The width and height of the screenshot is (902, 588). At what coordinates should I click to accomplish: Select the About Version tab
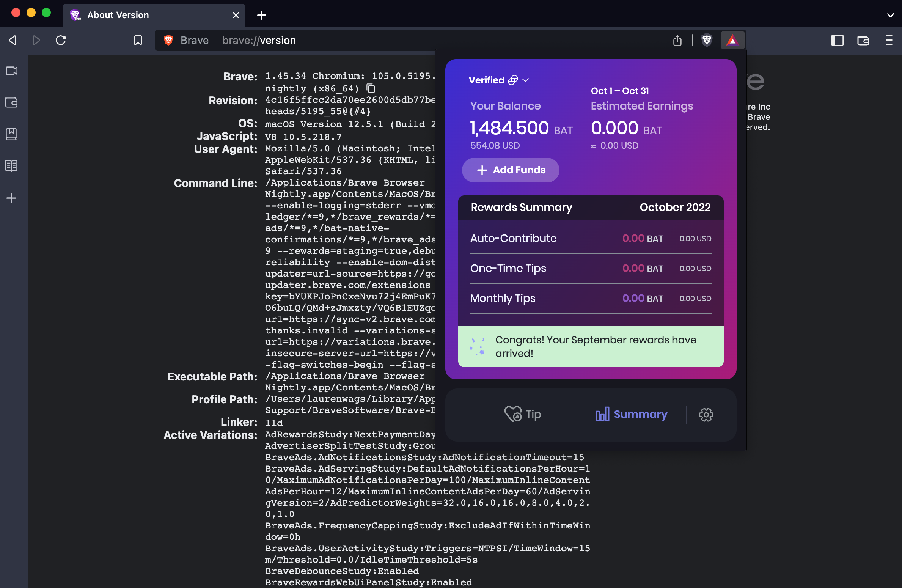click(x=154, y=15)
